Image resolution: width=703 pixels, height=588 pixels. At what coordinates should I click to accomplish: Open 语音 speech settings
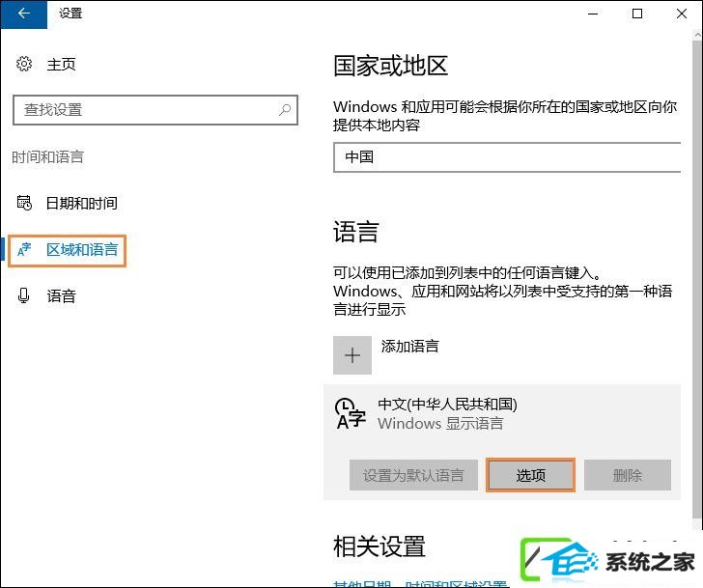click(62, 296)
